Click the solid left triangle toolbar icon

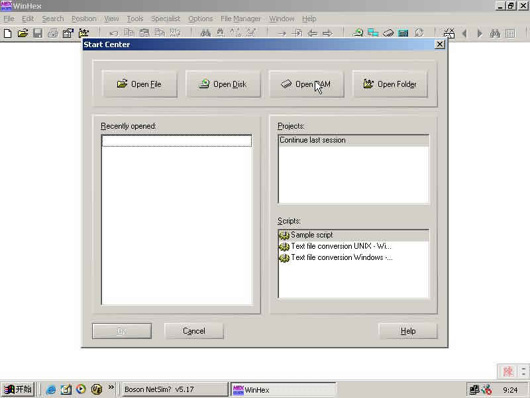(x=464, y=33)
